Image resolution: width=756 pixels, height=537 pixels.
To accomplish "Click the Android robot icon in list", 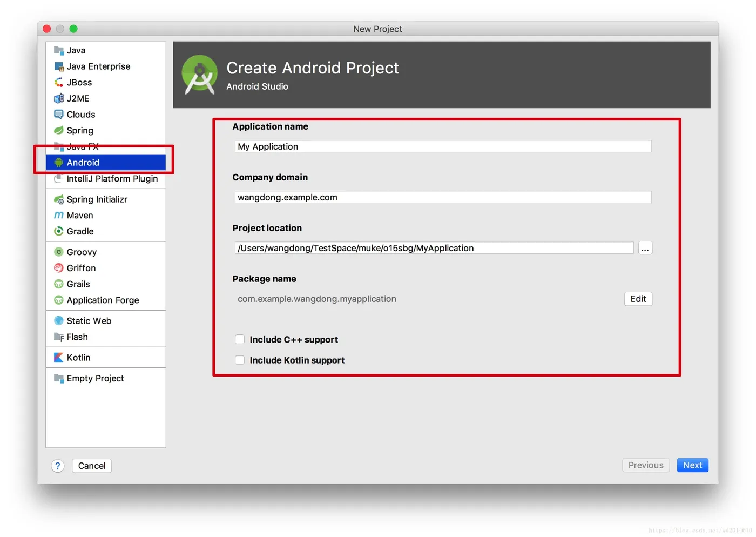I will click(x=59, y=163).
